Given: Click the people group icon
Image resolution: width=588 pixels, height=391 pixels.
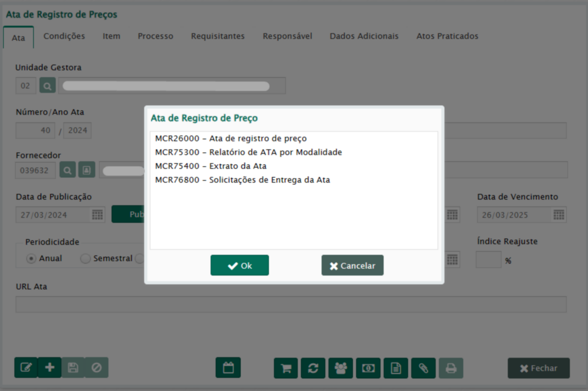Looking at the screenshot, I should (340, 369).
